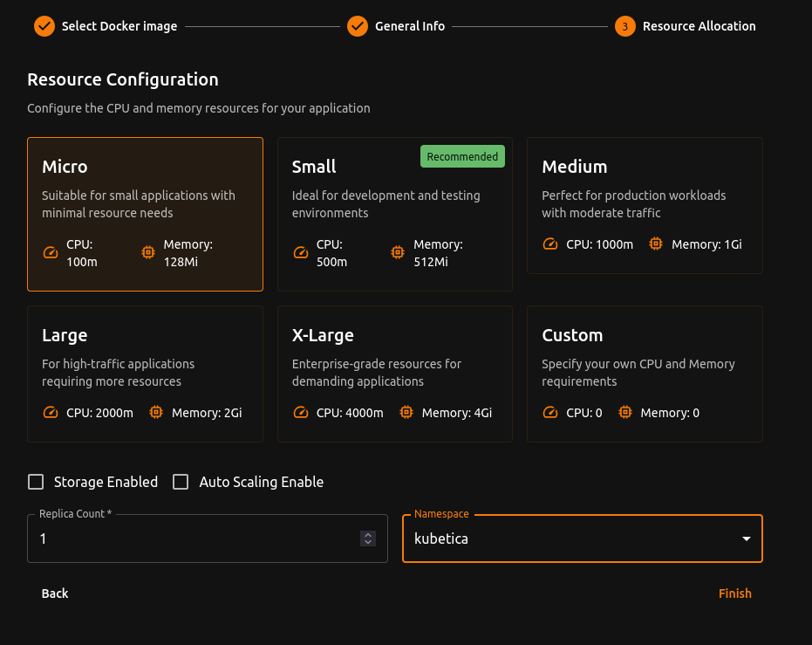Choose the Custom resource plan heading
This screenshot has height=645, width=812.
pos(572,335)
